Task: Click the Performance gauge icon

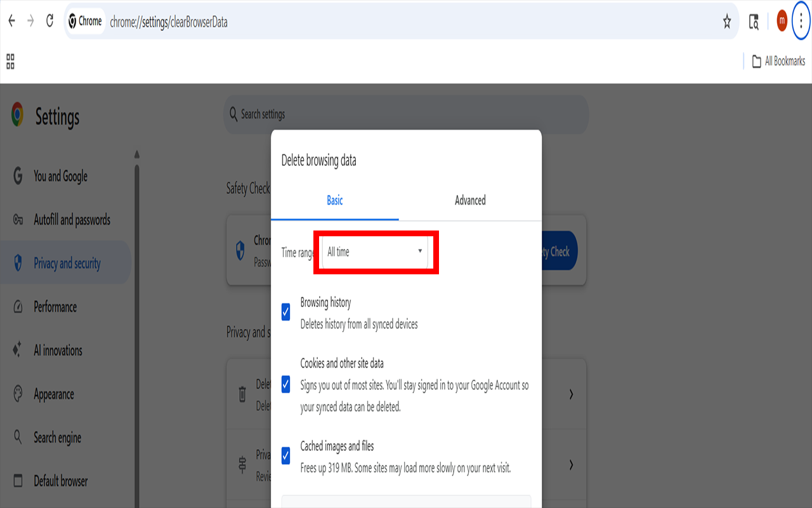Action: (18, 307)
